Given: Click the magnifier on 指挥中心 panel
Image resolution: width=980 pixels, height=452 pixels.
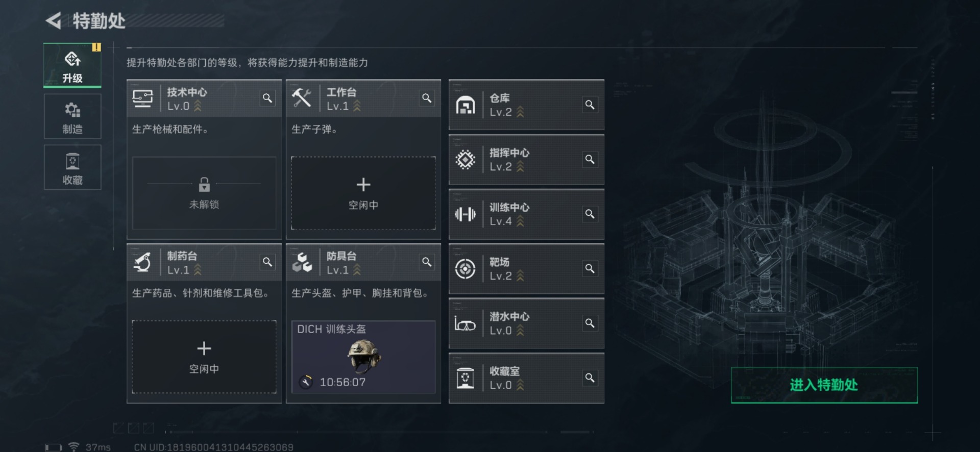Looking at the screenshot, I should 590,159.
